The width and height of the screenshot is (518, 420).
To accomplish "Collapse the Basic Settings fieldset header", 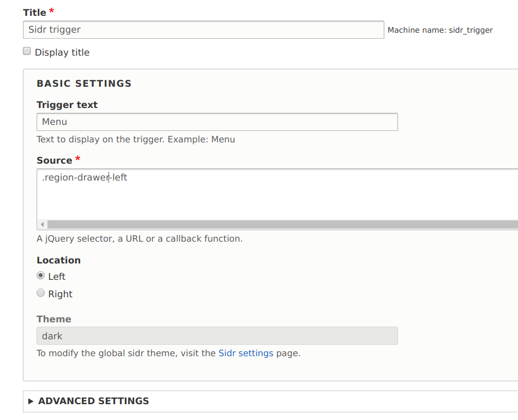I will 83,83.
